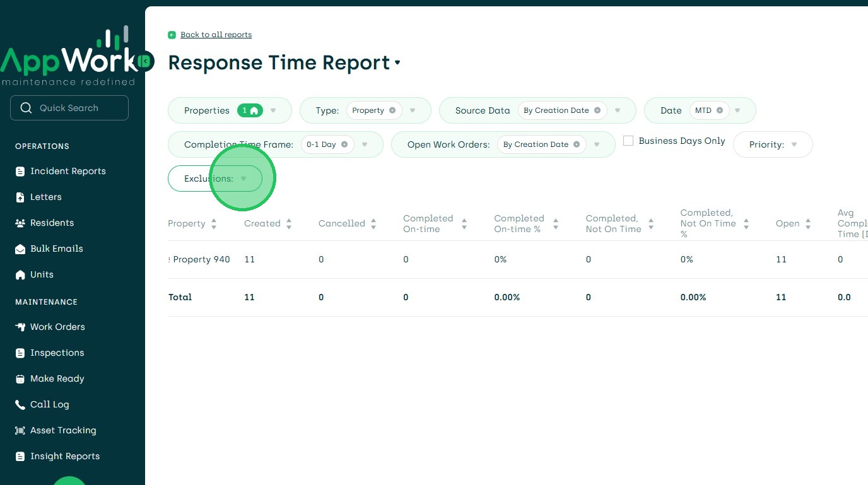
Task: Expand the Type filter dropdown
Action: tap(413, 110)
